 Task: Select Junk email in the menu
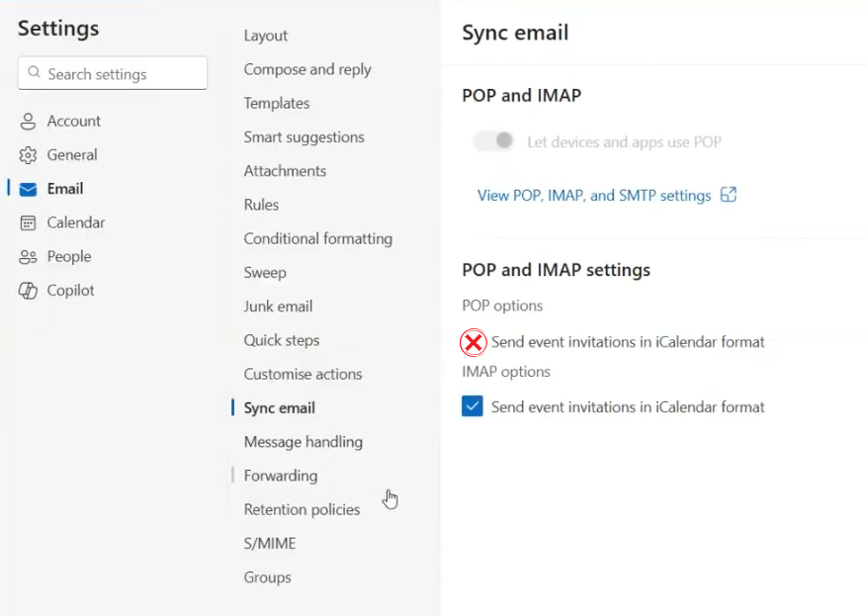[x=278, y=307]
